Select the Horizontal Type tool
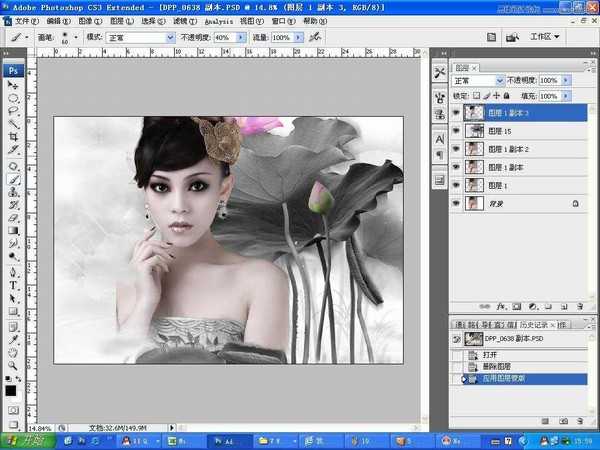The image size is (600, 450). 14,284
